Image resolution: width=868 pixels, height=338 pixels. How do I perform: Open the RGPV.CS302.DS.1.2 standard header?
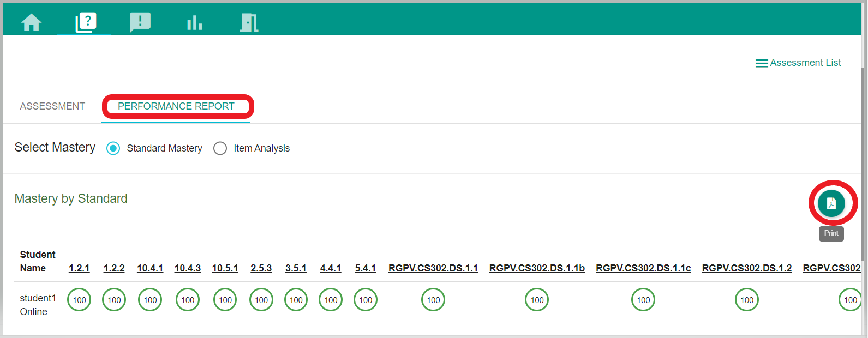tap(746, 268)
